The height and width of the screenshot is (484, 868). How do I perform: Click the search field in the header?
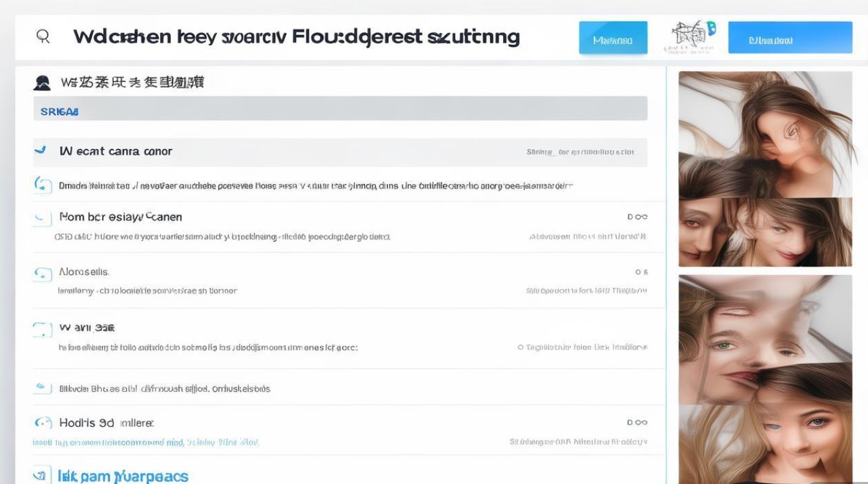297,37
